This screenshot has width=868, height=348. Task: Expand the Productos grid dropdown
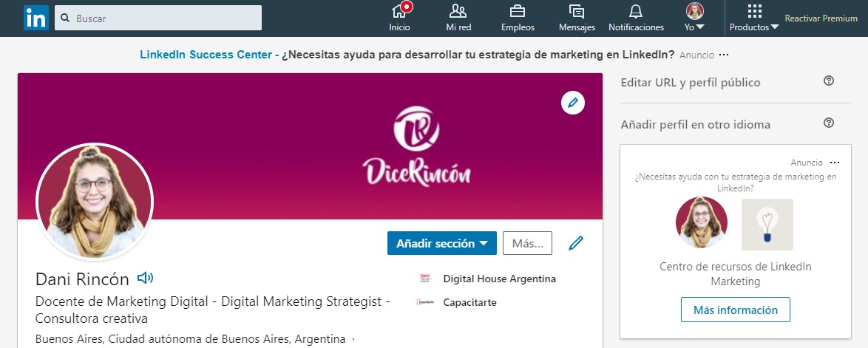click(754, 18)
